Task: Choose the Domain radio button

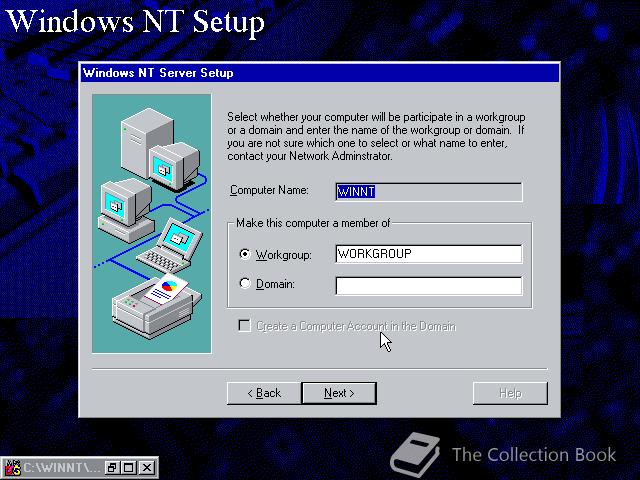Action: tap(244, 283)
